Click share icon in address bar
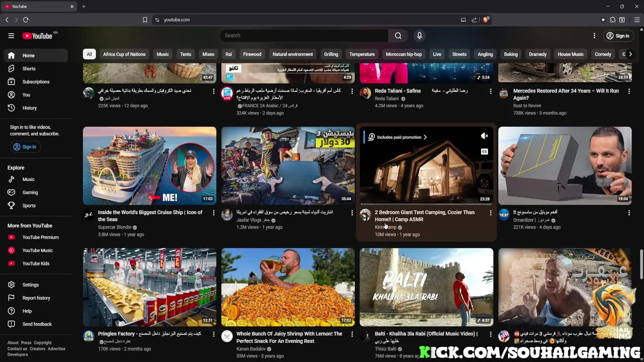This screenshot has width=644, height=362. pyautogui.click(x=474, y=20)
